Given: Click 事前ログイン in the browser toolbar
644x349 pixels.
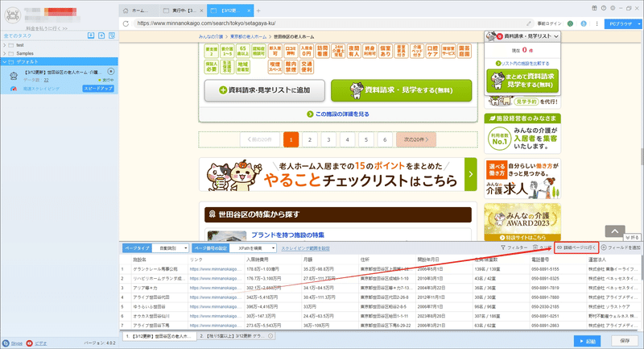Looking at the screenshot, I should point(550,24).
